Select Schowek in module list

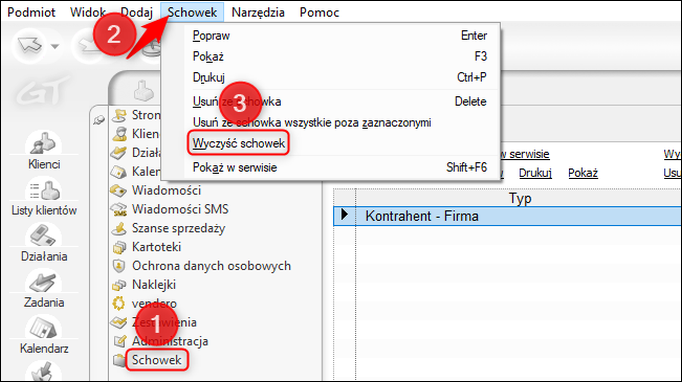point(157,360)
